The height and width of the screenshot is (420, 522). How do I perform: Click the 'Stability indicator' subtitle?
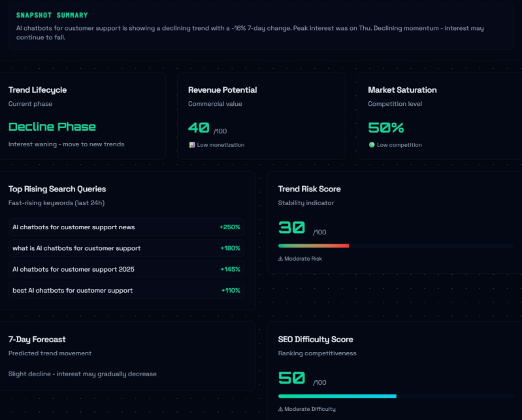306,203
